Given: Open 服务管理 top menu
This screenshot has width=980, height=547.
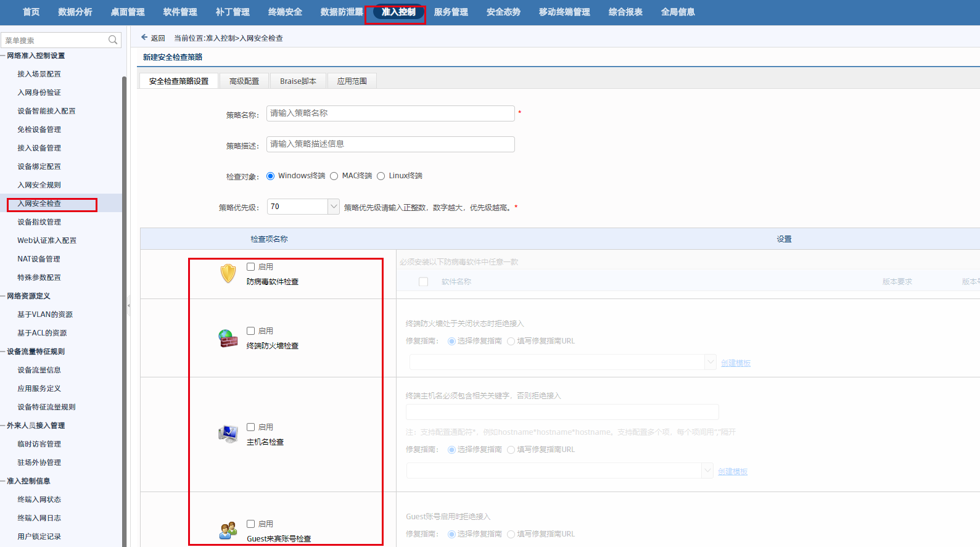Looking at the screenshot, I should 451,12.
